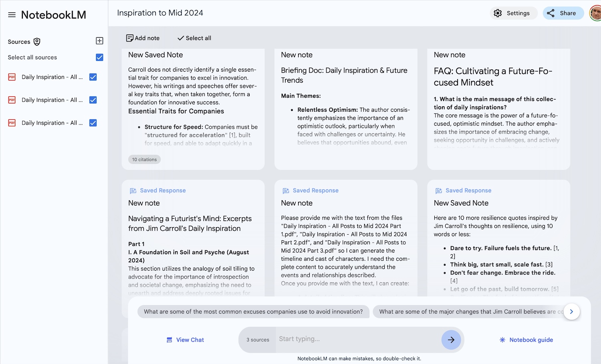Submit the chat query arrow button
The image size is (601, 364).
[451, 340]
